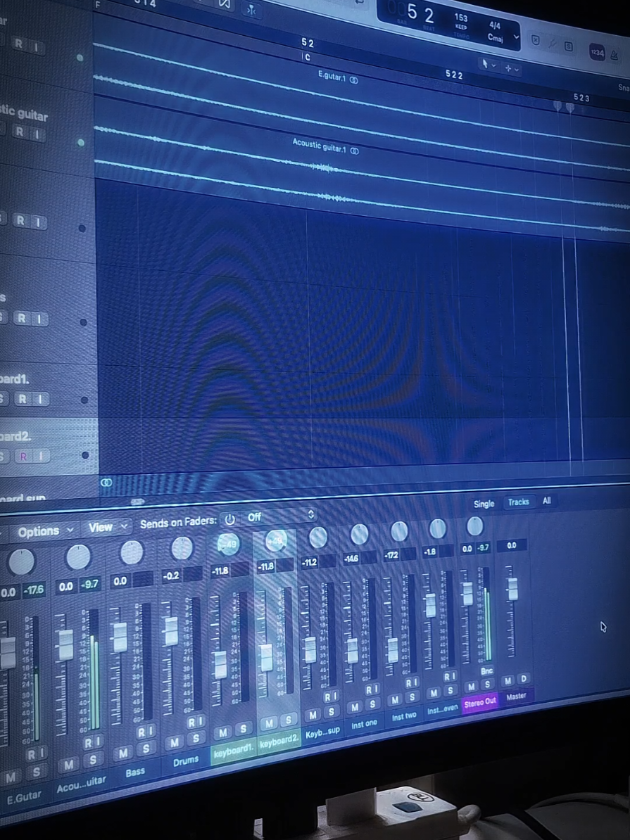Record-enable the Inst...even channel strip
This screenshot has height=840, width=630.
pos(446,677)
